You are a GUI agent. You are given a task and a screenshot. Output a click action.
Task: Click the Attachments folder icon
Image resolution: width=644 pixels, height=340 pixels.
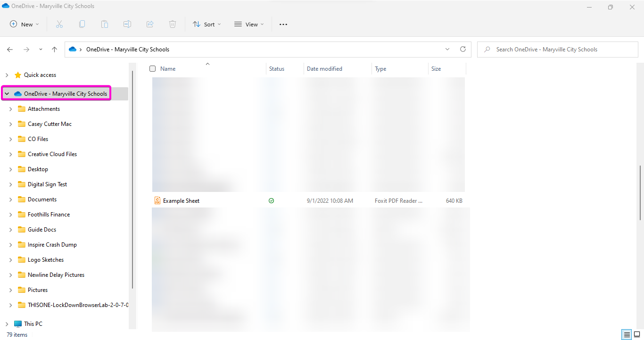coord(21,109)
